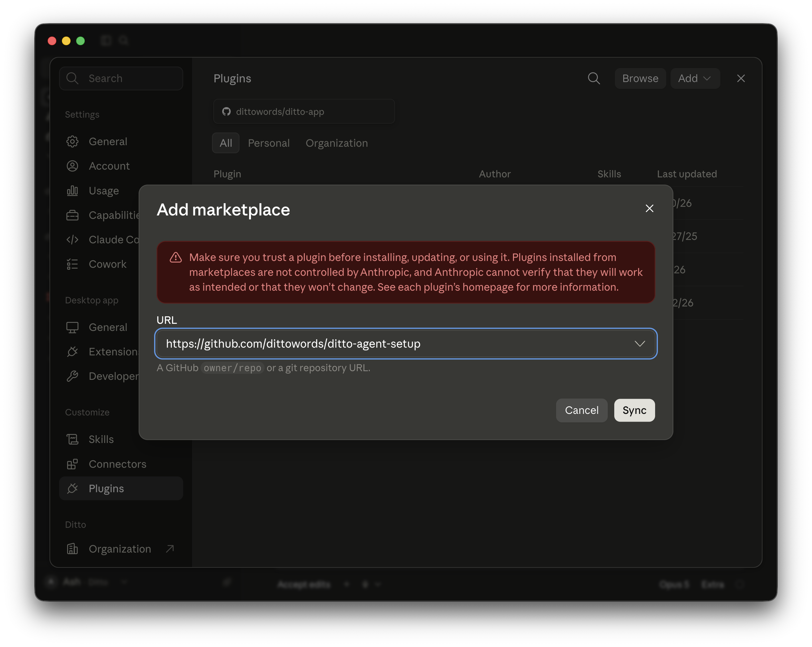Click the warning triangle icon in alert
Viewport: 812px width, 647px height.
(x=175, y=257)
